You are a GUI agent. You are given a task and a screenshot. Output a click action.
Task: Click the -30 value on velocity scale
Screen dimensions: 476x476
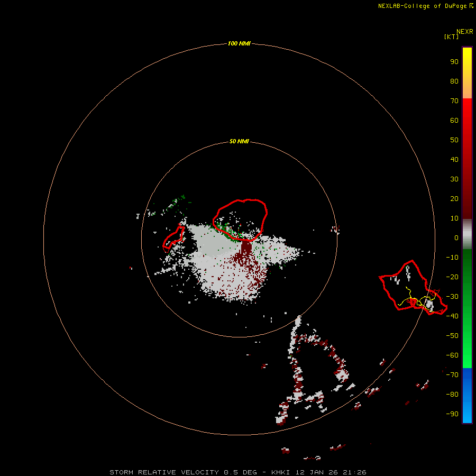(x=452, y=297)
